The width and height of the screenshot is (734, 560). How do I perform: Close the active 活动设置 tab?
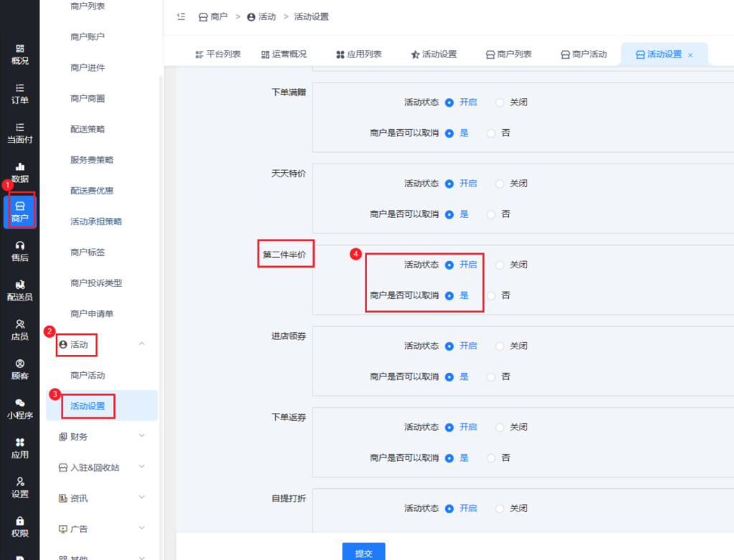690,55
